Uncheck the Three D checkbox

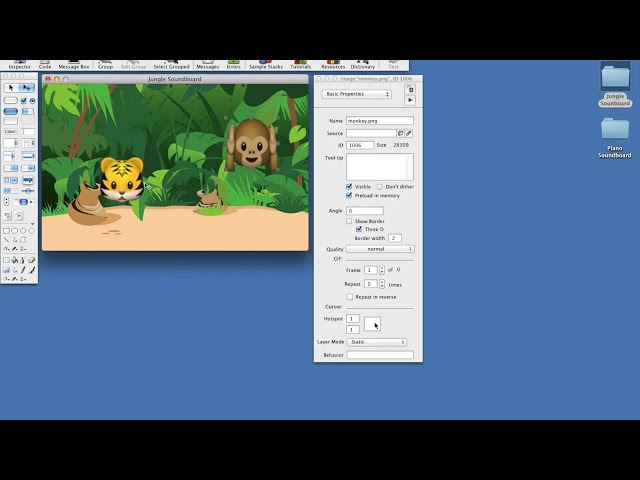(359, 229)
